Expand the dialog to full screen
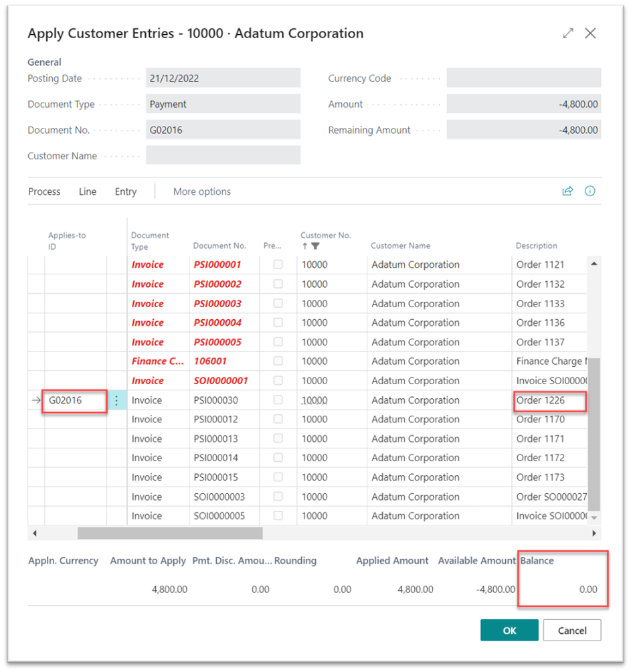The height and width of the screenshot is (672, 631). coord(567,33)
